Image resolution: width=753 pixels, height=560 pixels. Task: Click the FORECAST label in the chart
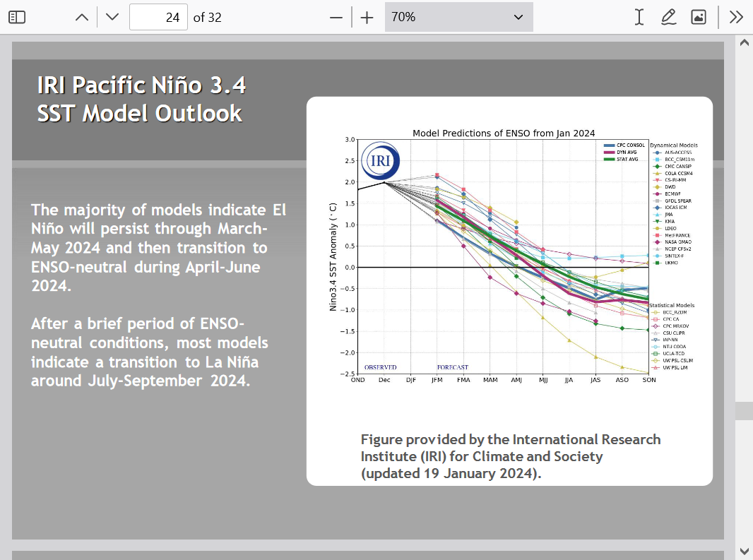point(452,367)
